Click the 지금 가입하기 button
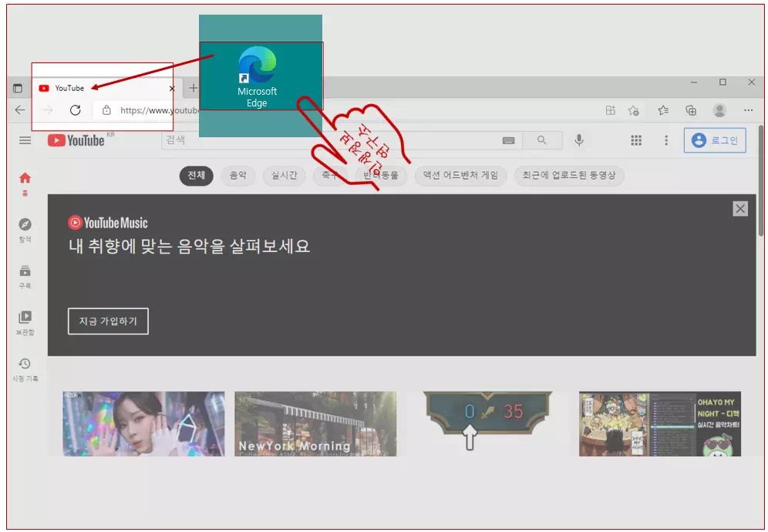 click(x=108, y=322)
